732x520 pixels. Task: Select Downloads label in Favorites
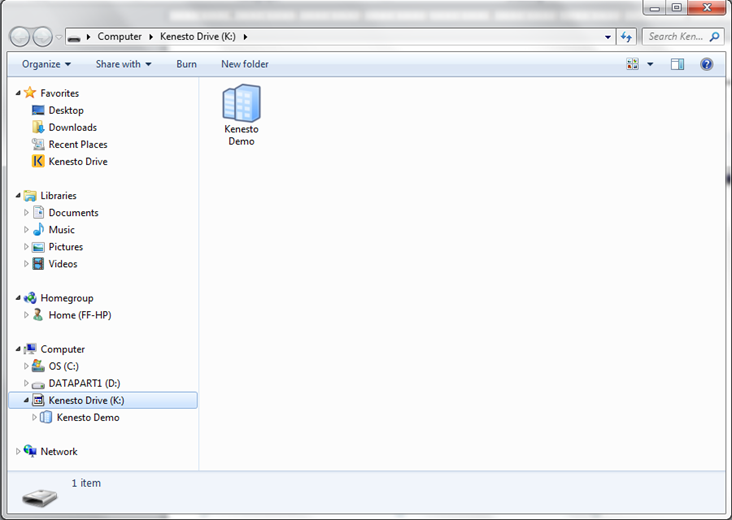click(73, 127)
